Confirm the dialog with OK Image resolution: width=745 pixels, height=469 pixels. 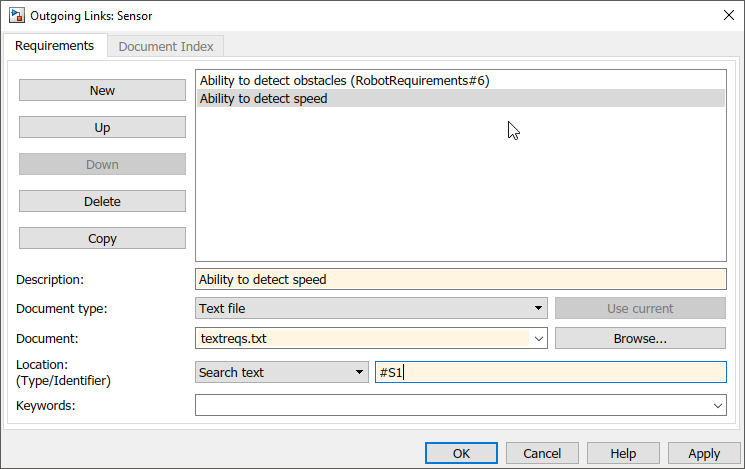[461, 453]
